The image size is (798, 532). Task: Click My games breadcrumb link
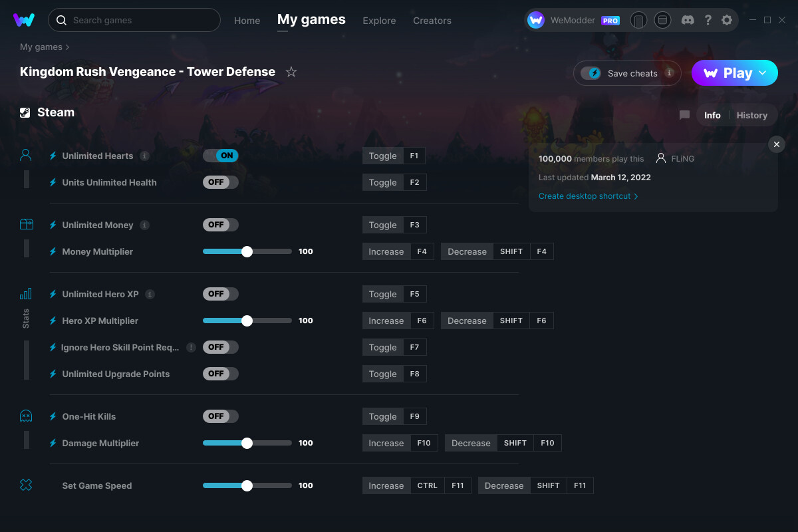(41, 47)
